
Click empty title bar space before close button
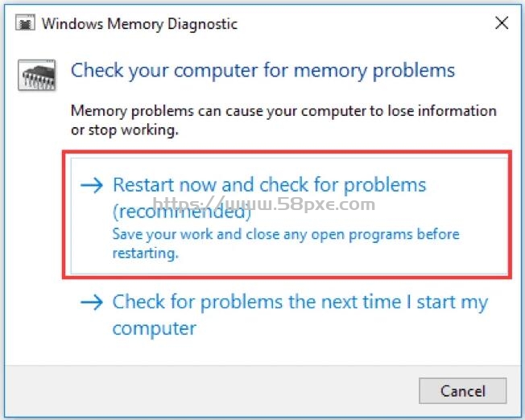coord(365,23)
